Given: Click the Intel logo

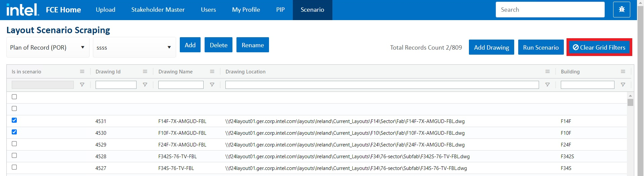Looking at the screenshot, I should (22, 10).
